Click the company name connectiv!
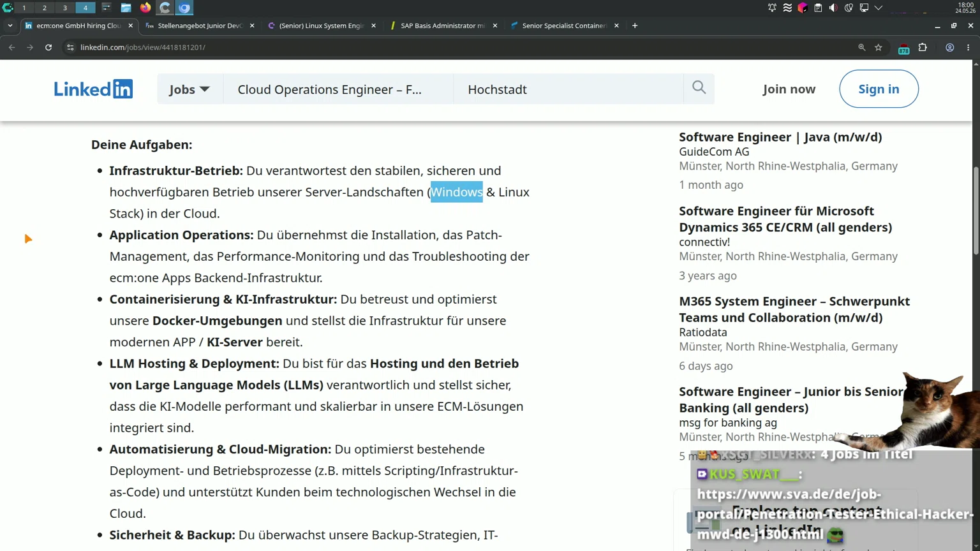The height and width of the screenshot is (551, 980). click(x=704, y=242)
